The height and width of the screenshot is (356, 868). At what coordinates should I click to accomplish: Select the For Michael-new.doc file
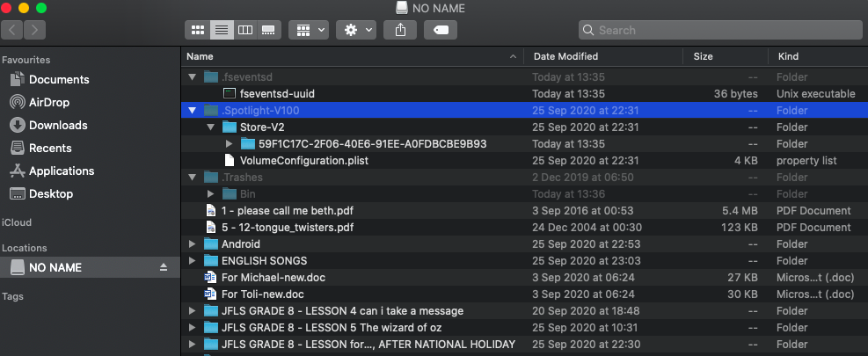[x=263, y=278]
